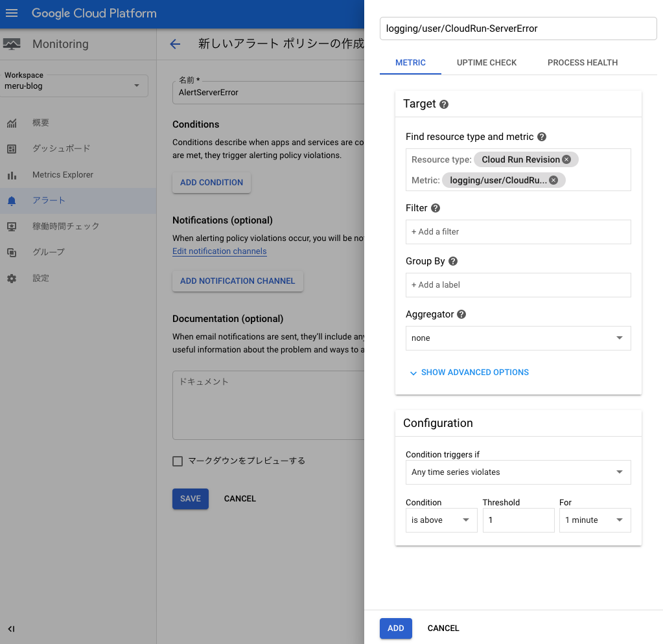The height and width of the screenshot is (644, 663).
Task: Click the グループ groups icon
Action: point(12,252)
